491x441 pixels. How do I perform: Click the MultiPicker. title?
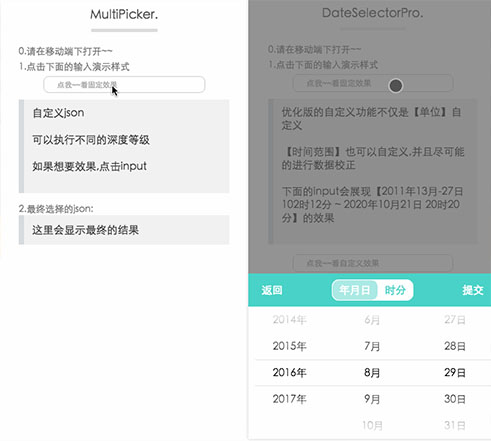pyautogui.click(x=124, y=14)
